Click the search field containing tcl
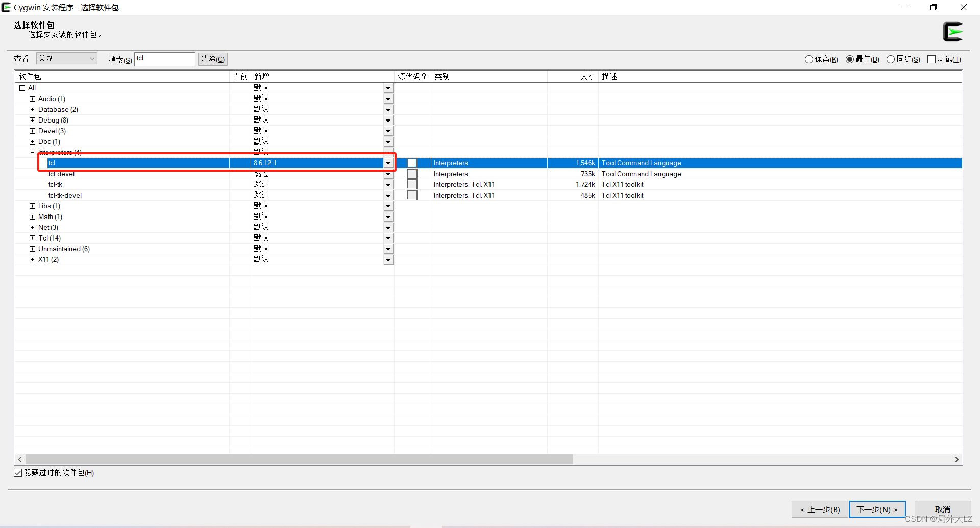 coord(165,59)
